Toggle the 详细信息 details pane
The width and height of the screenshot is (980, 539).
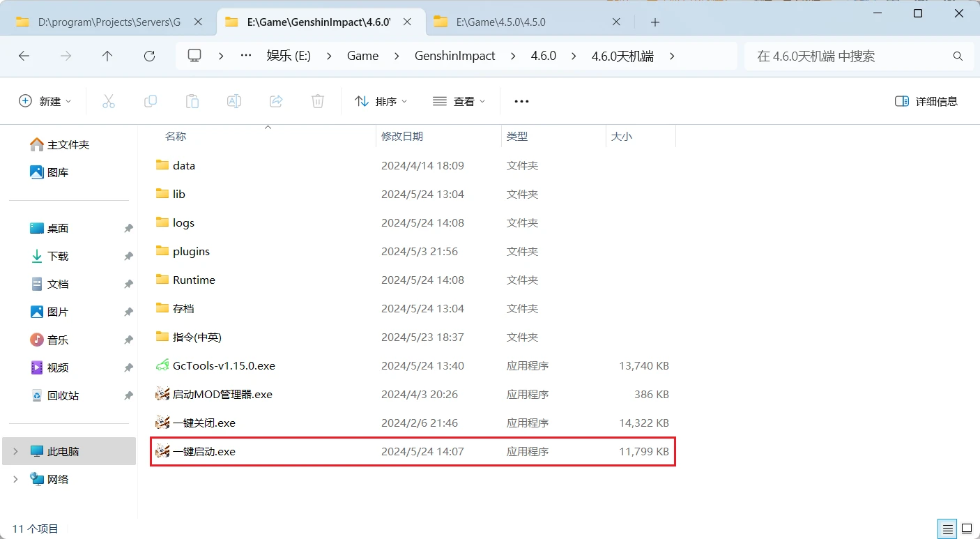(x=926, y=101)
